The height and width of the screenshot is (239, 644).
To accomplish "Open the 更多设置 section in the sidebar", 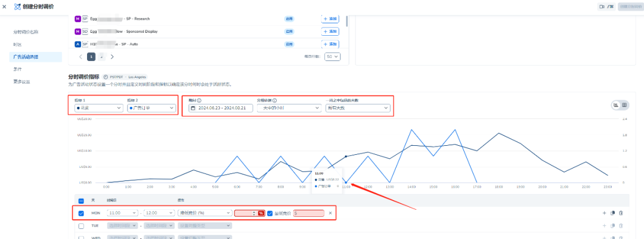I will 21,81.
